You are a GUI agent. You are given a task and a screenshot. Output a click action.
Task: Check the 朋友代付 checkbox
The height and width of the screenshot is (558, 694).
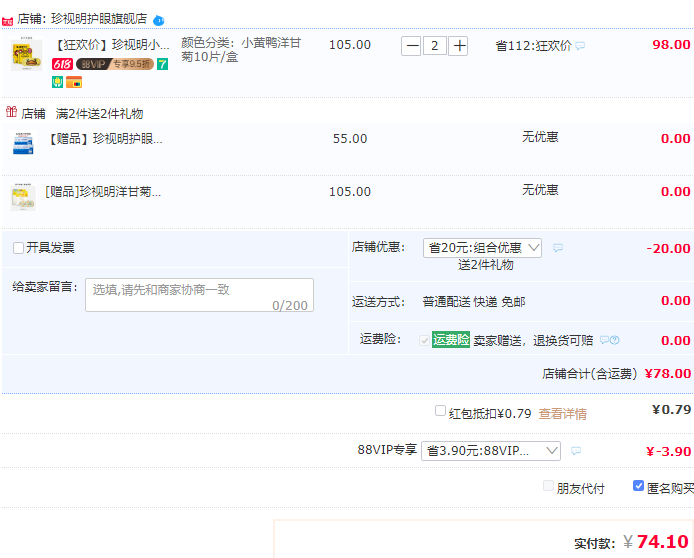(548, 486)
